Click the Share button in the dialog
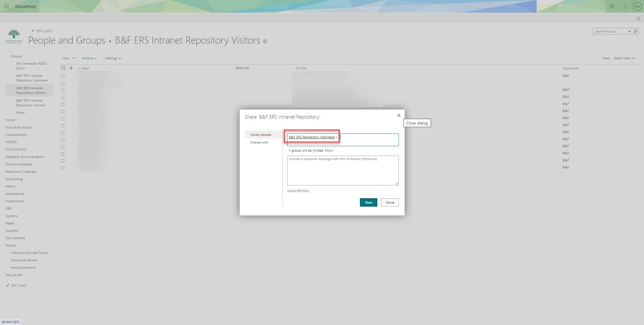 click(368, 202)
